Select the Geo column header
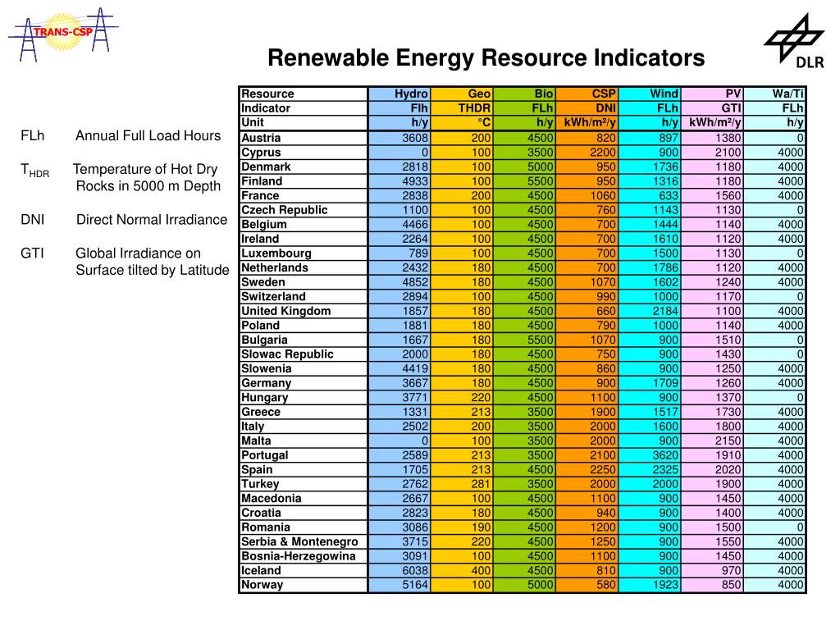840x630 pixels. [461, 94]
